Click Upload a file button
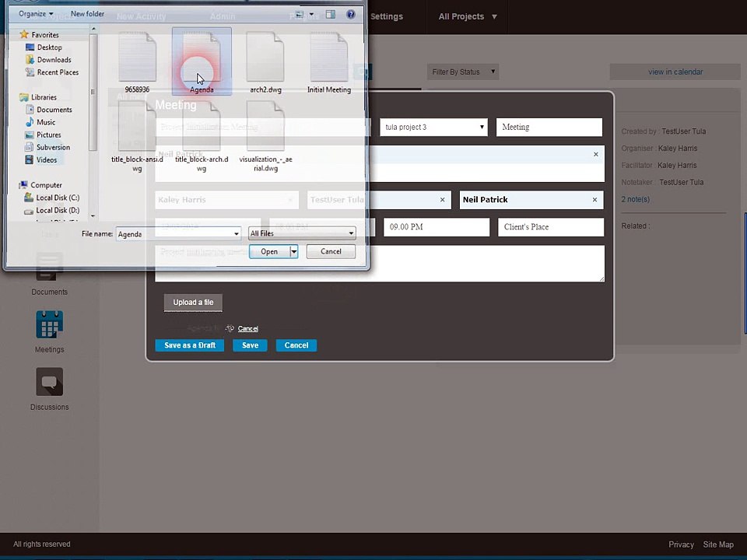This screenshot has width=747, height=560. (193, 303)
